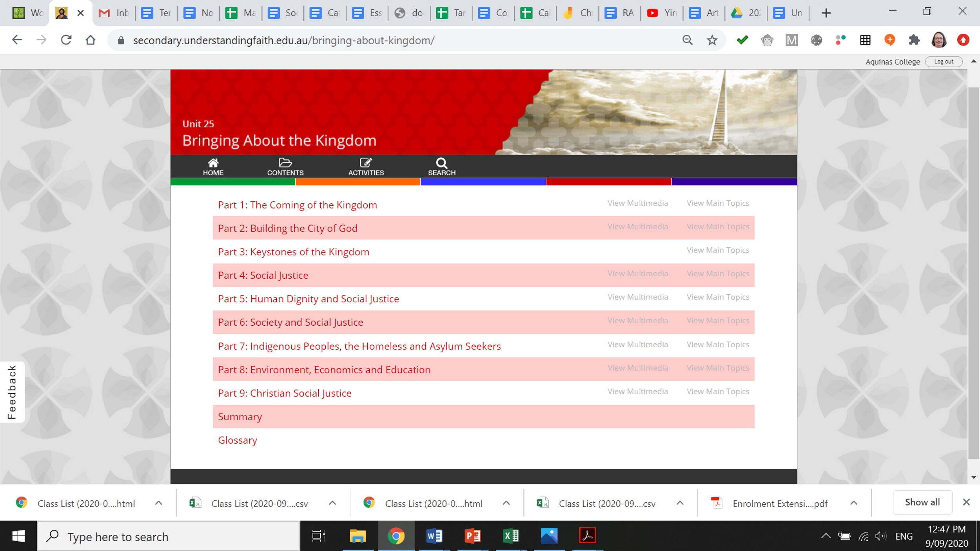This screenshot has width=980, height=551.
Task: Show all downloads
Action: (x=922, y=502)
